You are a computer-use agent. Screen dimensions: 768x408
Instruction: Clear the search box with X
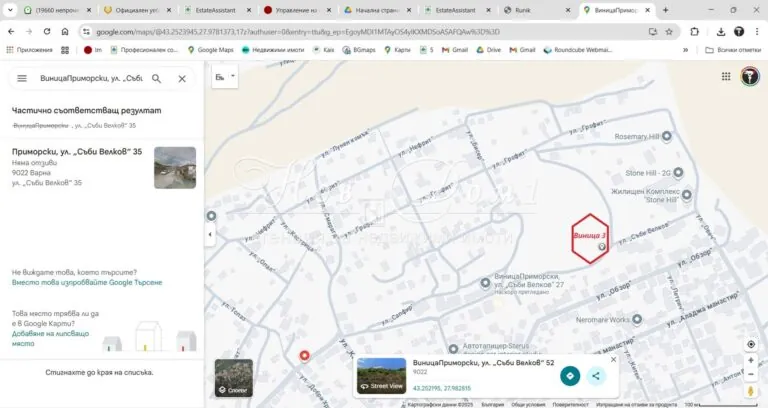[182, 78]
